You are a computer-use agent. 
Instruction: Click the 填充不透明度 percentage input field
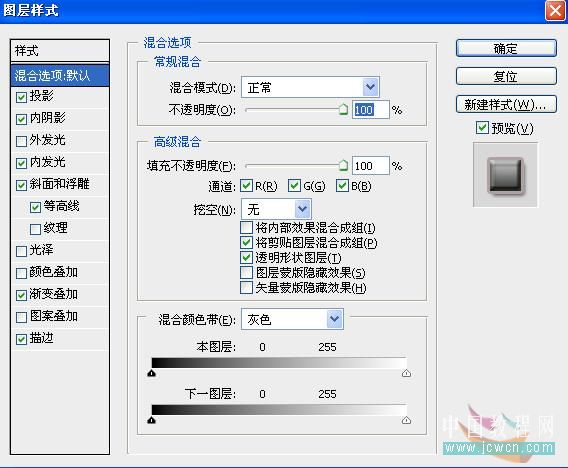[x=371, y=166]
